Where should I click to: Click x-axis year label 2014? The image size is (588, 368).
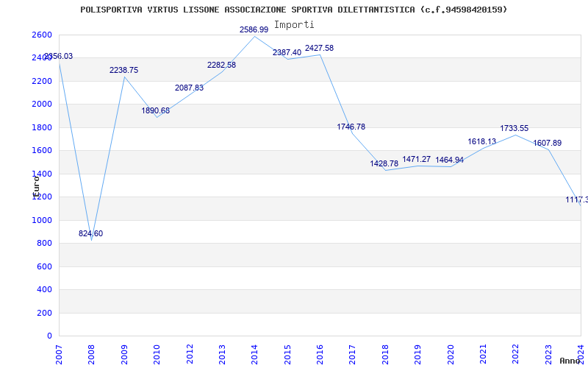[x=254, y=354]
